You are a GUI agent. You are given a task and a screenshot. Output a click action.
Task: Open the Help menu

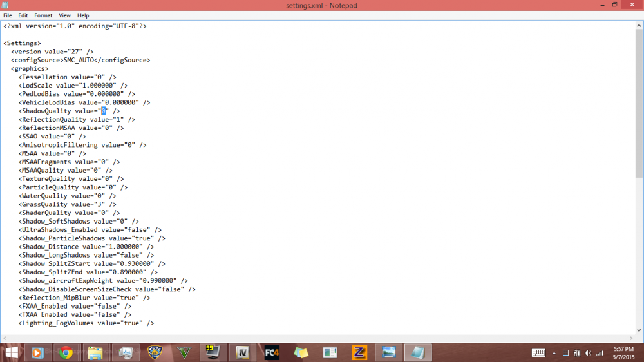(83, 15)
